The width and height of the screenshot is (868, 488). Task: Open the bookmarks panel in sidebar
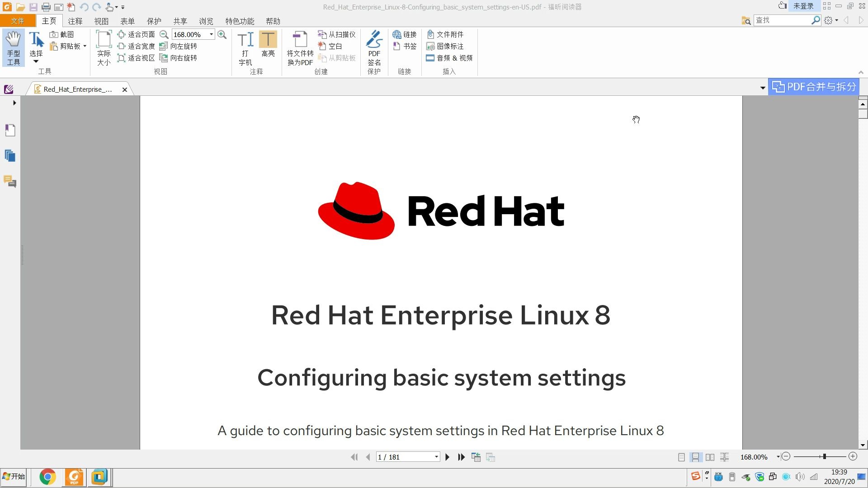coord(10,131)
